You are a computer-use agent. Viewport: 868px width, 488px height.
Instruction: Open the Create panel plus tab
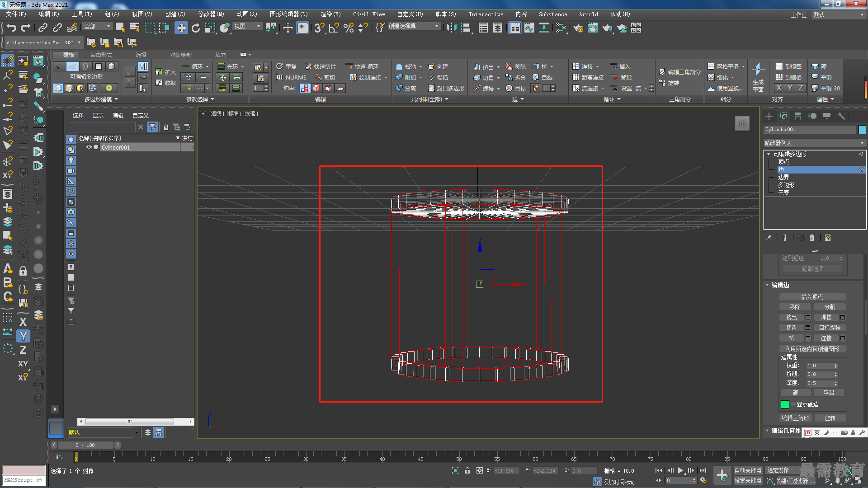[x=769, y=116]
